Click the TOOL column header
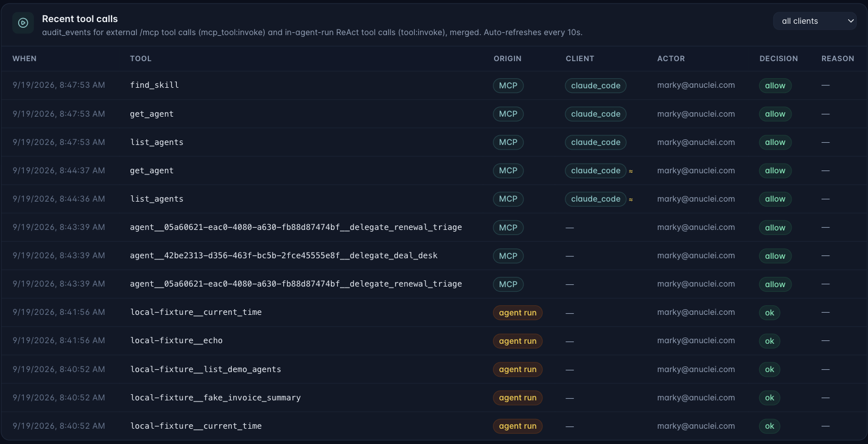This screenshot has width=868, height=444. (141, 58)
